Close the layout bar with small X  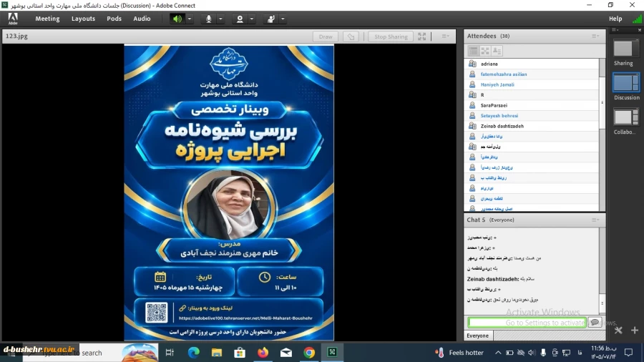point(640,30)
